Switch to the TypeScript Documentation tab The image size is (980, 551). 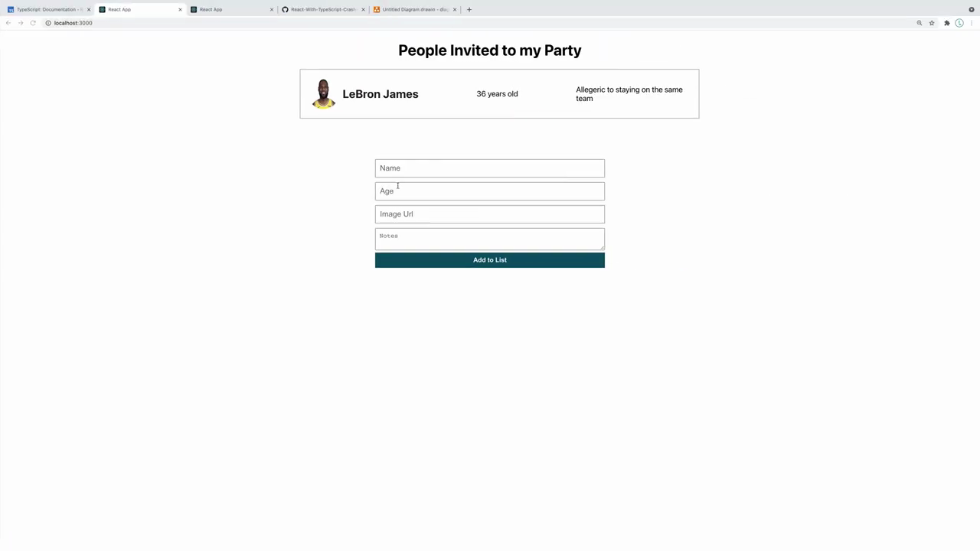47,9
